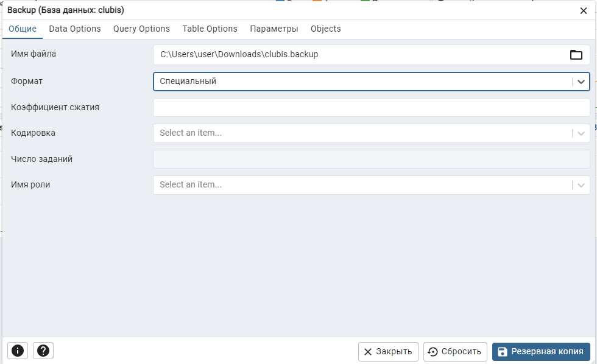This screenshot has width=597, height=364.
Task: Focus the Коэффициент сжатия input field
Action: 371,107
